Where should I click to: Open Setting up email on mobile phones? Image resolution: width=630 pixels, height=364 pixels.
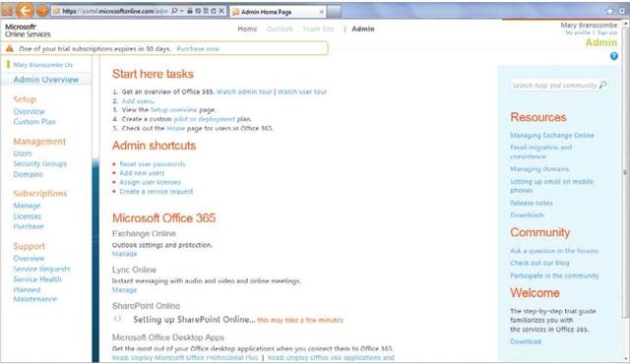pos(551,186)
